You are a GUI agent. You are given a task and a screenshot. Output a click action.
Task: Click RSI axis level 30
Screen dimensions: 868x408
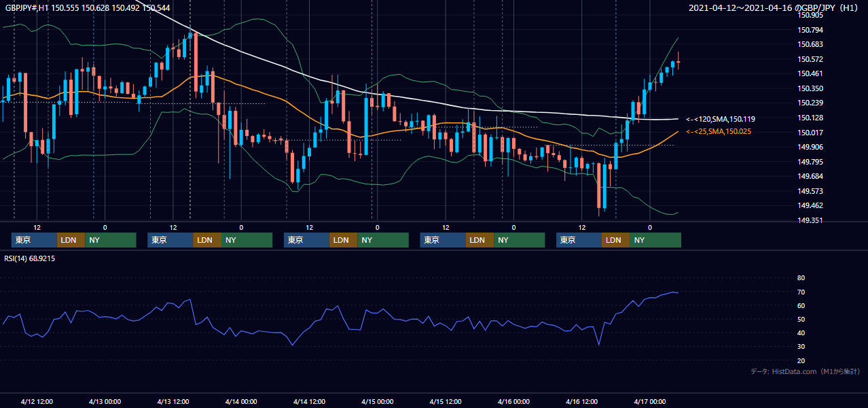coord(801,347)
